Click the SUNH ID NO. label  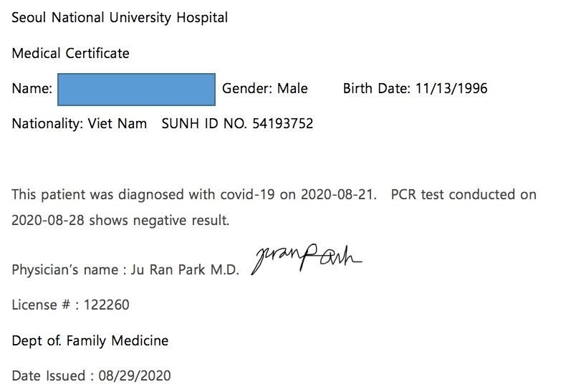pos(205,123)
